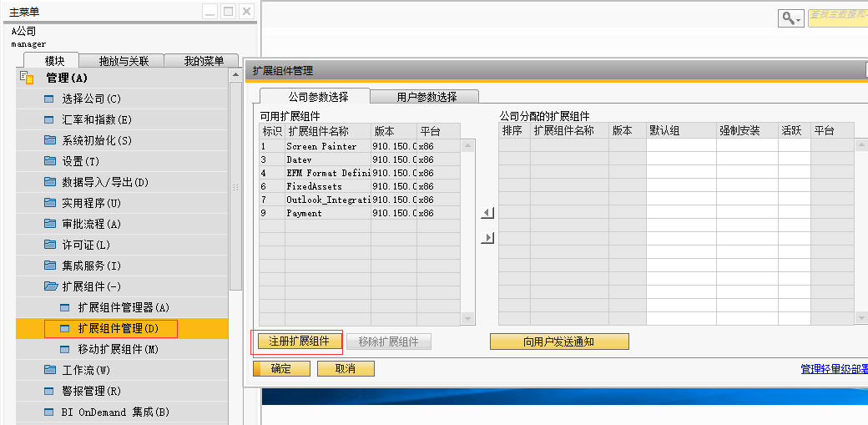Switch to the 拖放与关联 tab

pyautogui.click(x=124, y=61)
